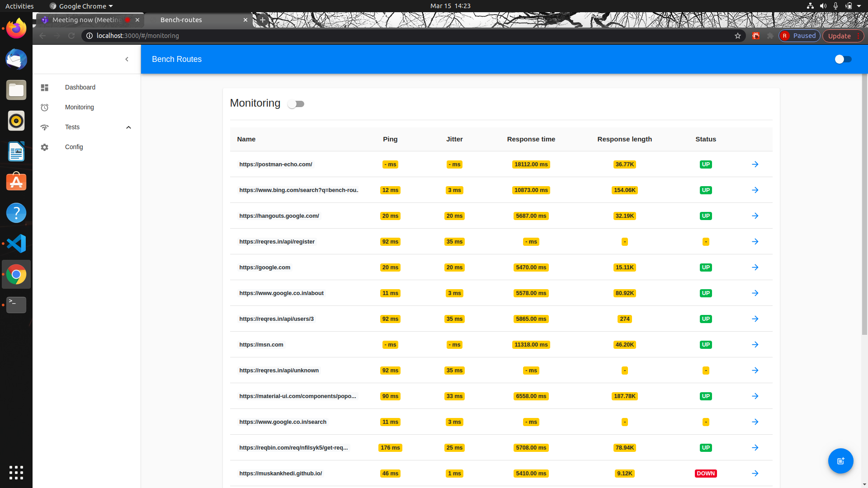Screen dimensions: 868x488
Task: Click the Response time column header
Action: tap(531, 139)
